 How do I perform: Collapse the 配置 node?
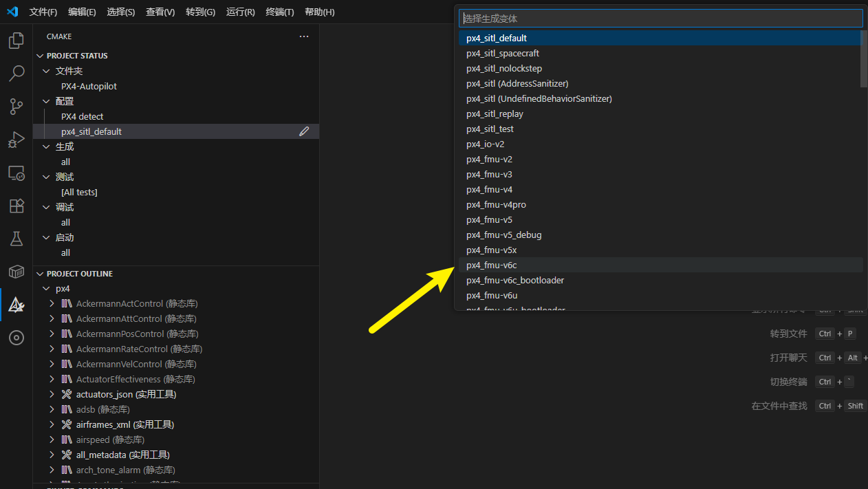[47, 101]
